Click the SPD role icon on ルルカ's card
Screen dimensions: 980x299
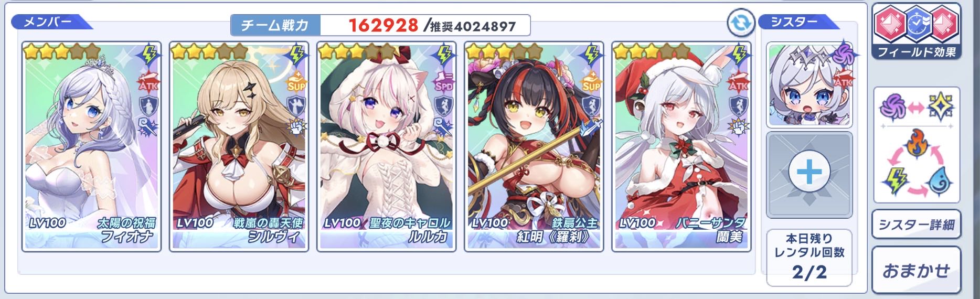pos(444,82)
